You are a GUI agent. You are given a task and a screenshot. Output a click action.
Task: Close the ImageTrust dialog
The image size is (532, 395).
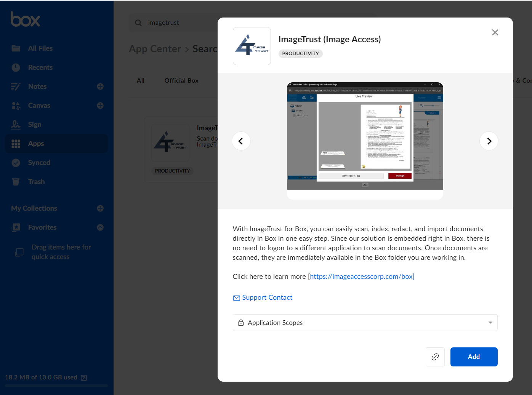pos(495,32)
